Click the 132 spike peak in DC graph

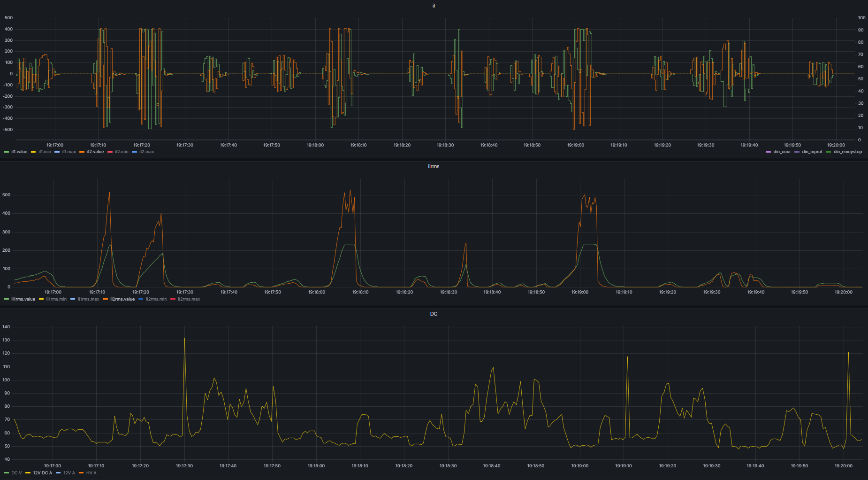[x=184, y=338]
